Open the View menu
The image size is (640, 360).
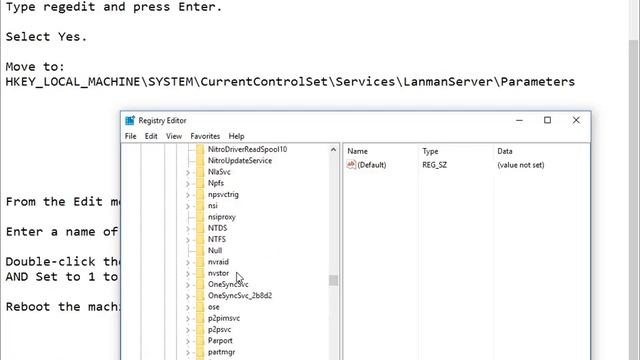pyautogui.click(x=174, y=136)
